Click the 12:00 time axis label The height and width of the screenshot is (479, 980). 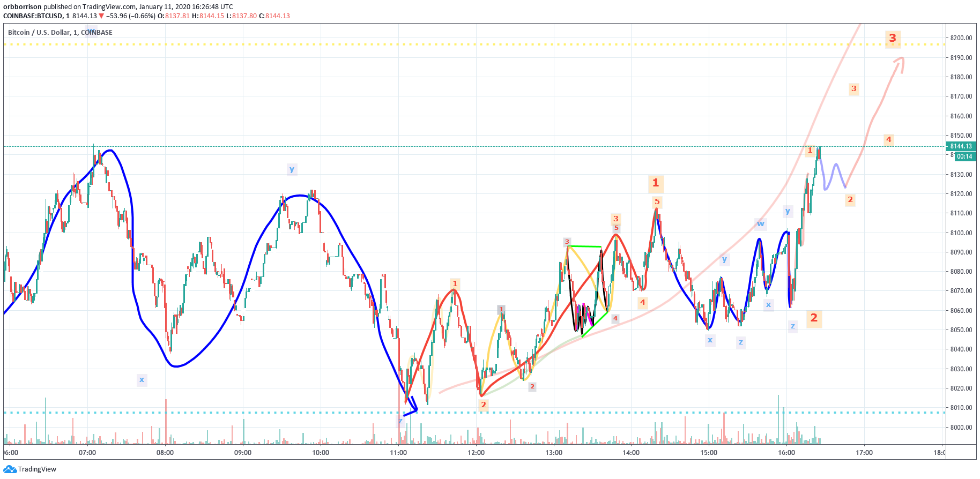476,453
